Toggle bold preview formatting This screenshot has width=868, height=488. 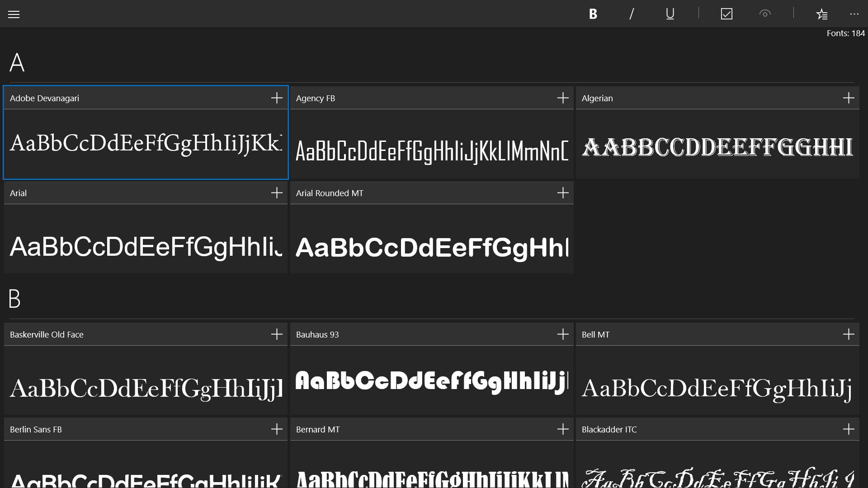(x=593, y=14)
